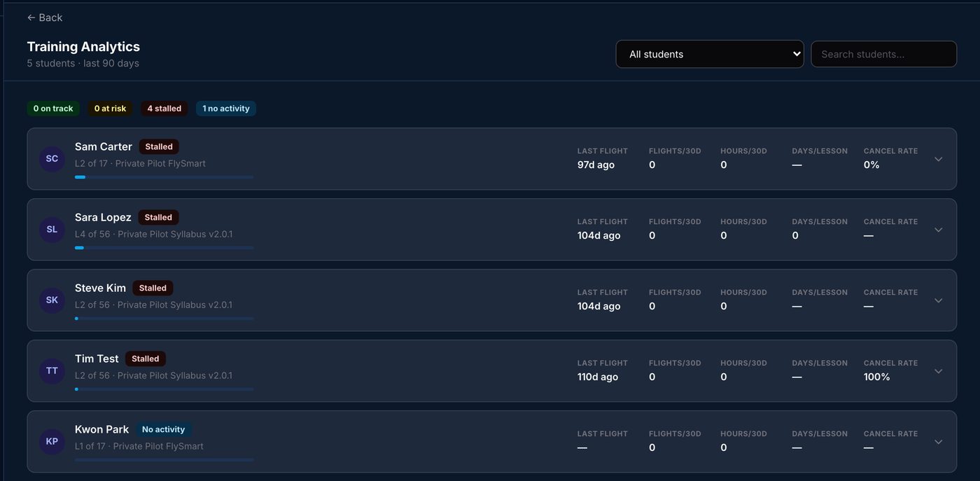Click Sam Carter's lesson progress bar
Viewport: 980px width, 481px height.
(x=164, y=177)
